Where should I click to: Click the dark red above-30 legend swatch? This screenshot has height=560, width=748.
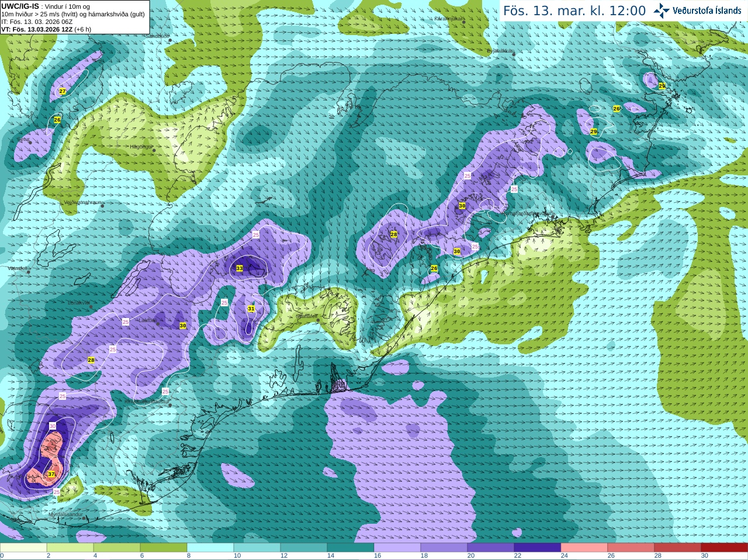[x=725, y=548]
